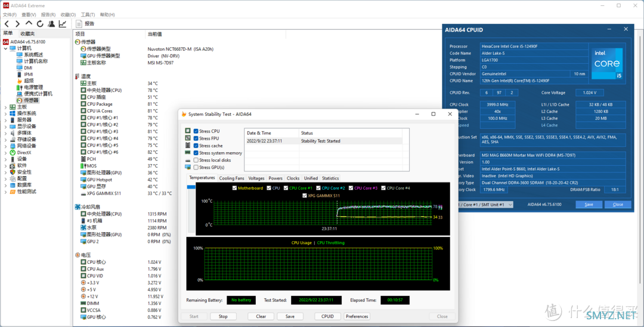Switch to the Statistics tab
The height and width of the screenshot is (327, 644).
point(330,178)
